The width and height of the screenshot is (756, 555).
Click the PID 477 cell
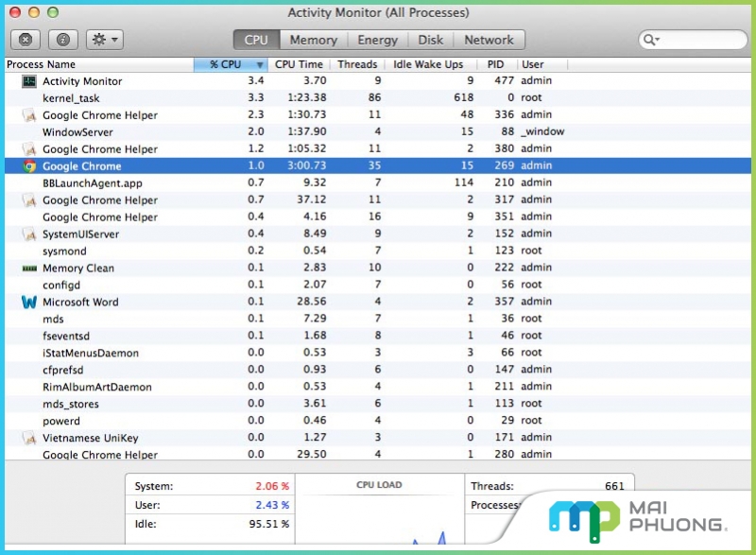505,80
